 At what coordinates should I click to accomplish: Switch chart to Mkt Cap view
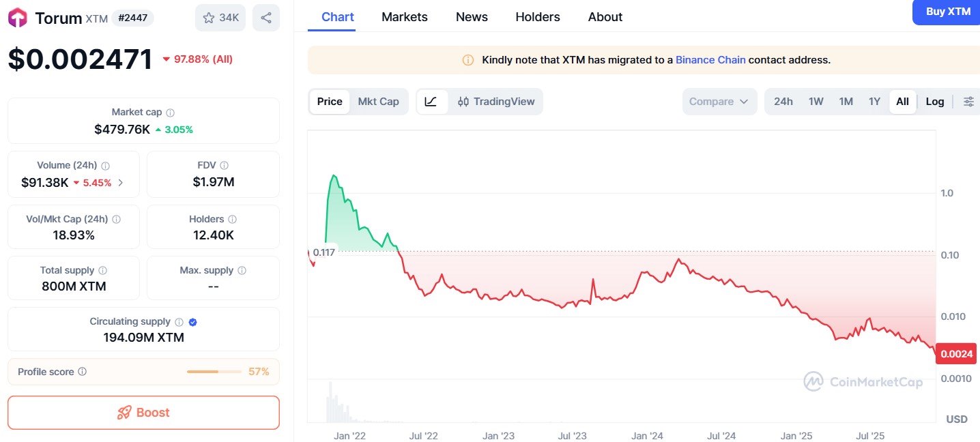tap(379, 101)
